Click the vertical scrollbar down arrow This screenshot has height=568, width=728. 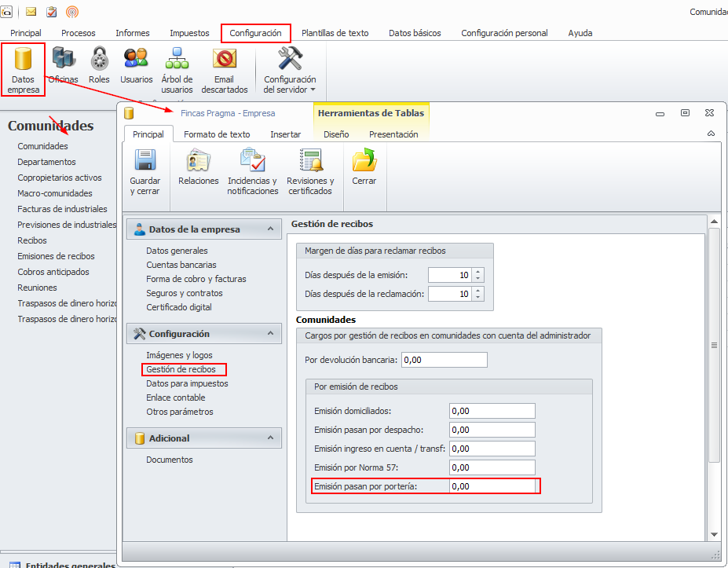tap(714, 534)
